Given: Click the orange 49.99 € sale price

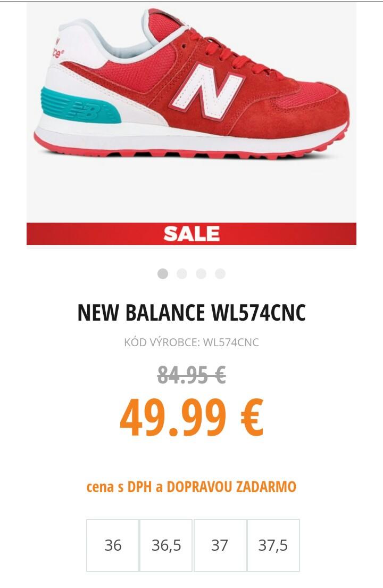Looking at the screenshot, I should coord(191,418).
